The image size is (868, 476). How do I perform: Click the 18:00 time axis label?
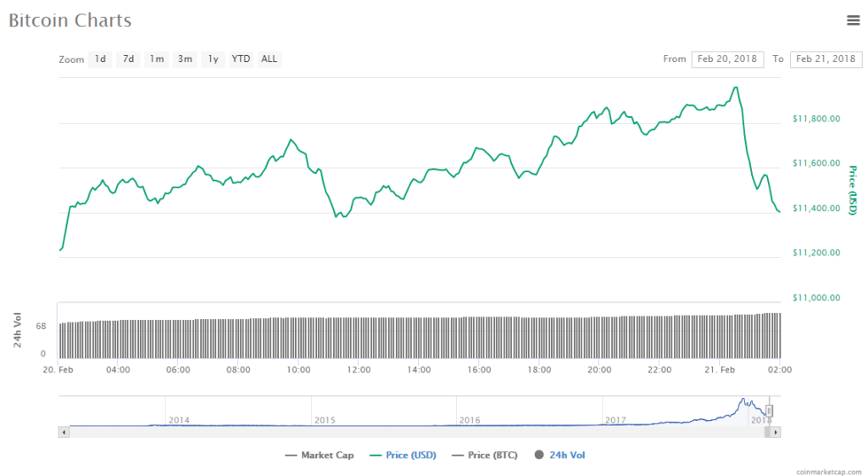tap(539, 370)
